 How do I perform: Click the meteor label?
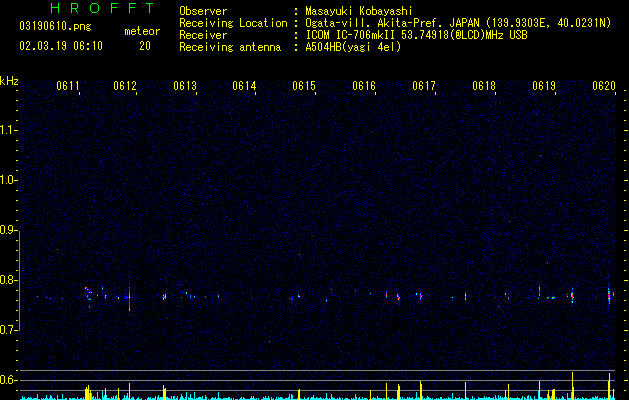(x=142, y=31)
